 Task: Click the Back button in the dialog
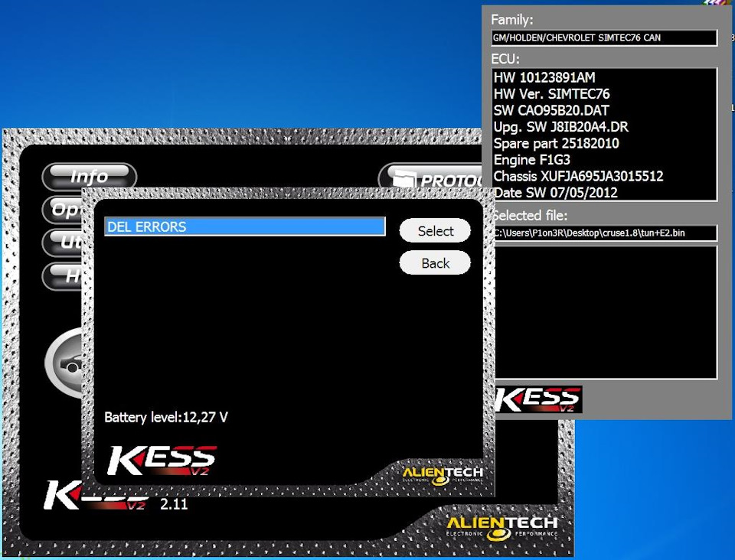(x=435, y=263)
